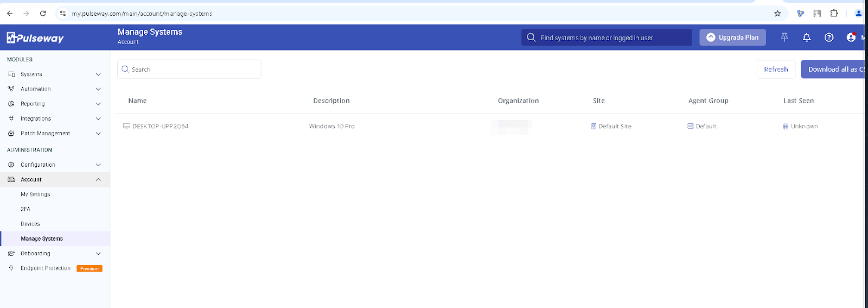
Task: Click the Account section icon
Action: click(11, 179)
